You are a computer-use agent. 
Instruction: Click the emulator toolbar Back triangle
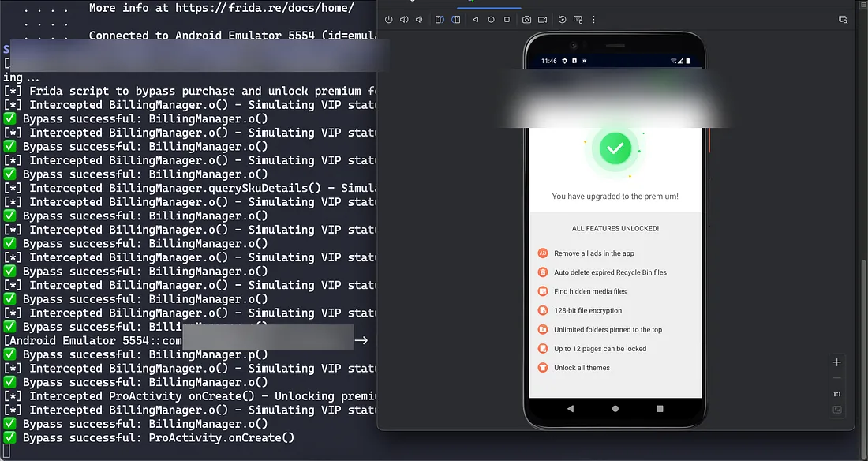point(476,20)
